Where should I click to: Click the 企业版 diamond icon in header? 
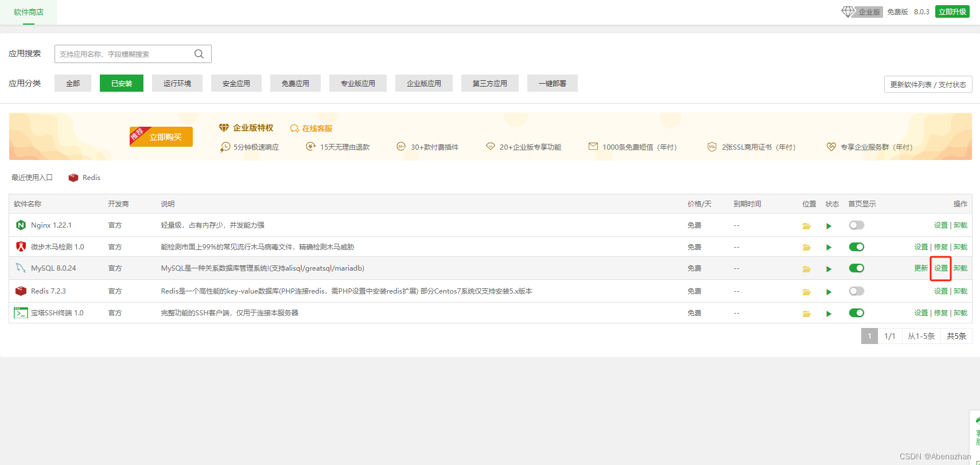tap(848, 11)
